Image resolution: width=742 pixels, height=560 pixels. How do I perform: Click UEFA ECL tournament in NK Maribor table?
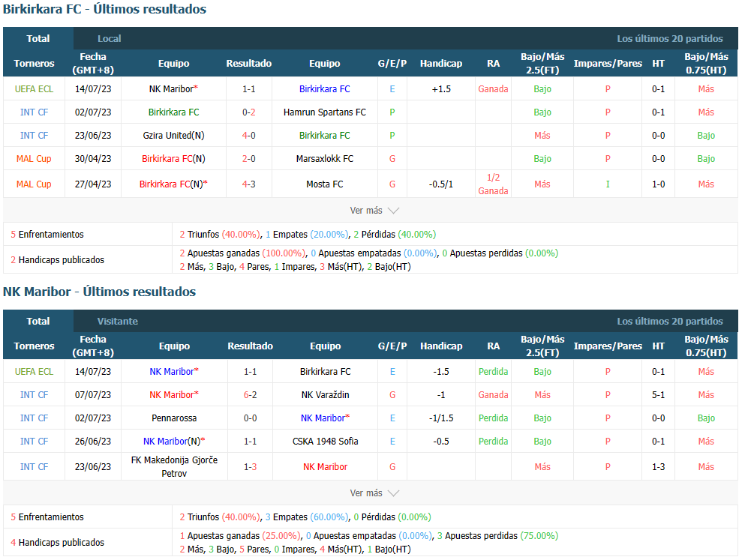(34, 371)
